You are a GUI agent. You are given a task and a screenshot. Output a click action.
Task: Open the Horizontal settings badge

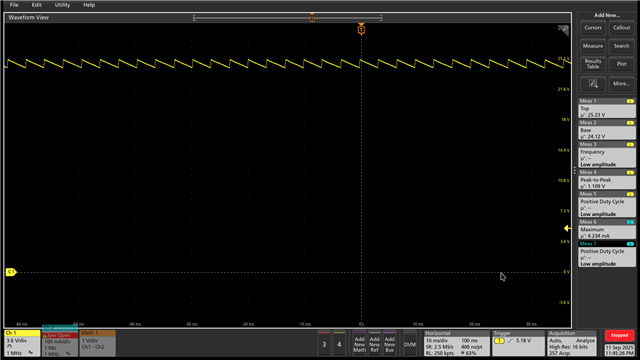coord(456,343)
